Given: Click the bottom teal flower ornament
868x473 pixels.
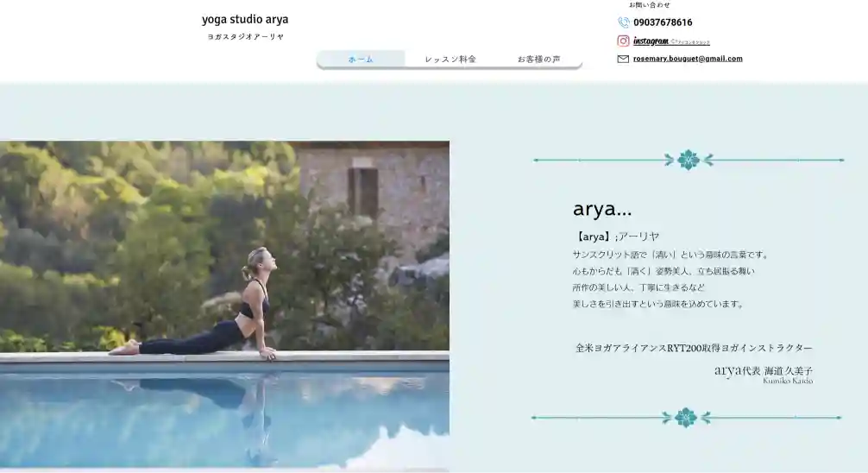Looking at the screenshot, I should click(686, 418).
